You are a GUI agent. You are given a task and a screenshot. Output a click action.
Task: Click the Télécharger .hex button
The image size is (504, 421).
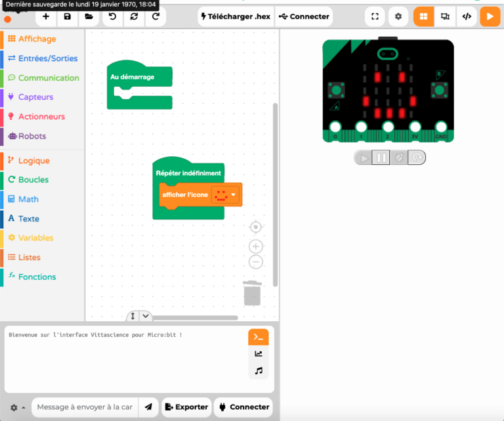click(235, 16)
